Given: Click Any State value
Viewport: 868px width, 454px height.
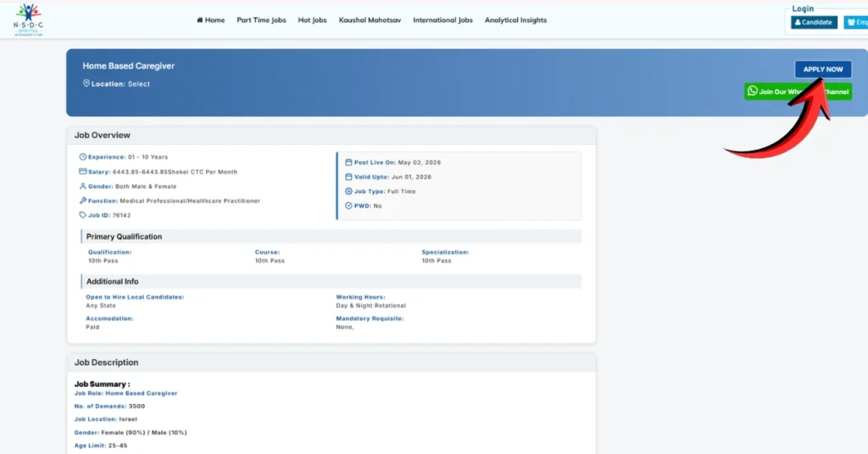Looking at the screenshot, I should 101,305.
